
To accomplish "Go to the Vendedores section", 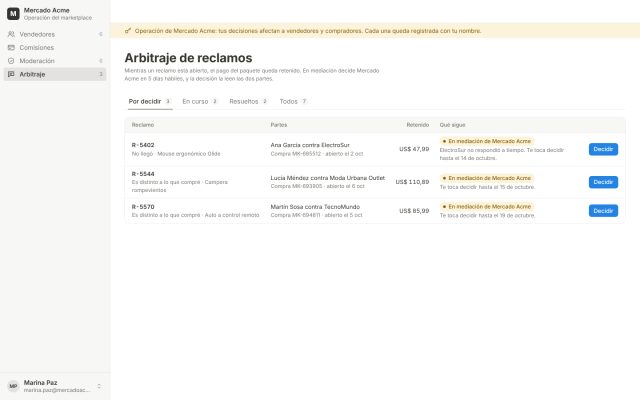I will point(55,34).
